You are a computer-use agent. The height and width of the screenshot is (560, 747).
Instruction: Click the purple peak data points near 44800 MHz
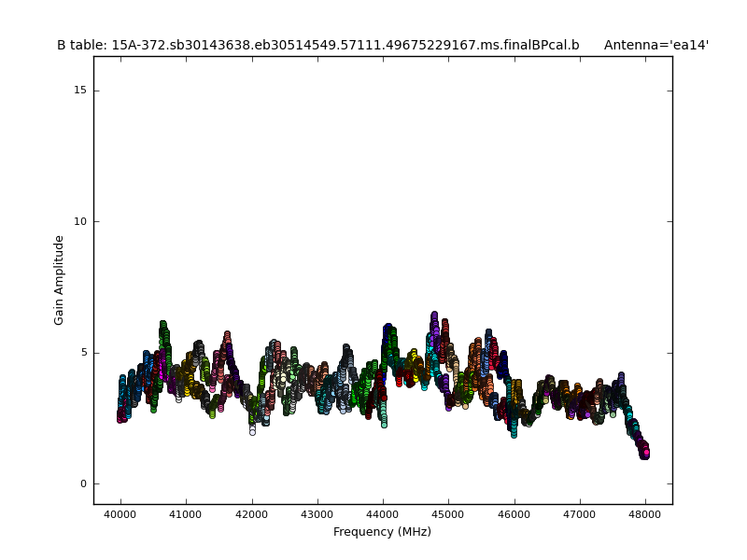point(434,322)
